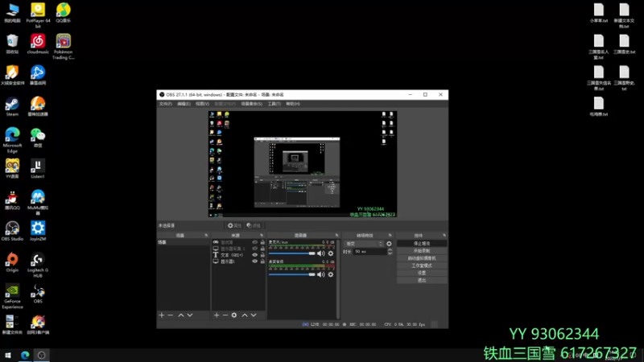Select the PotPlayer 64 bit desktop icon
The height and width of the screenshot is (362, 644).
[38, 15]
